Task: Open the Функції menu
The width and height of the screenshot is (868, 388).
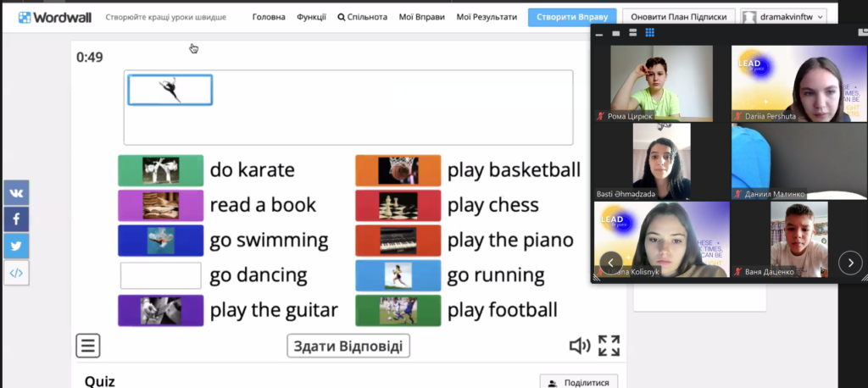Action: [x=311, y=17]
